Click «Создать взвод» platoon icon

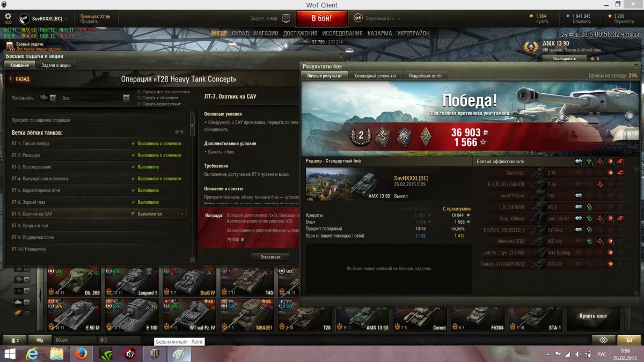pos(286,18)
